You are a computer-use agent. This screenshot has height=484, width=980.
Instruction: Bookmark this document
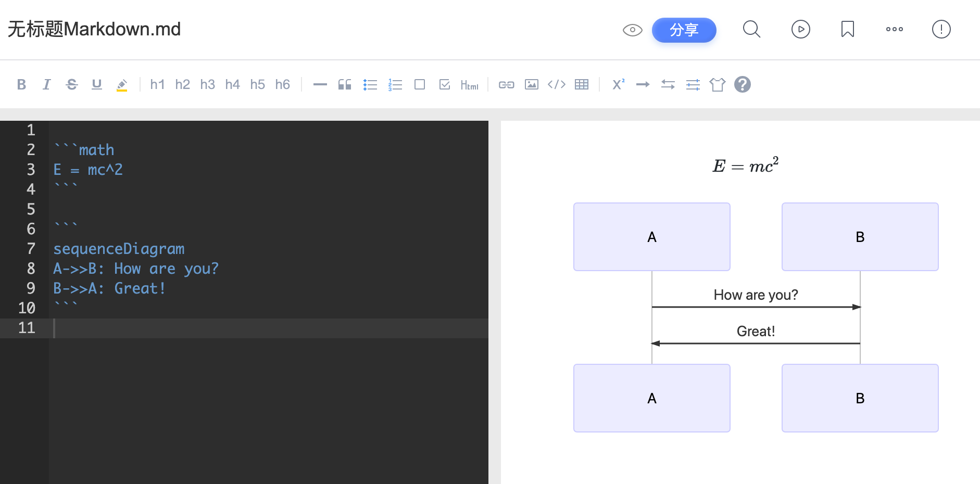(x=848, y=29)
